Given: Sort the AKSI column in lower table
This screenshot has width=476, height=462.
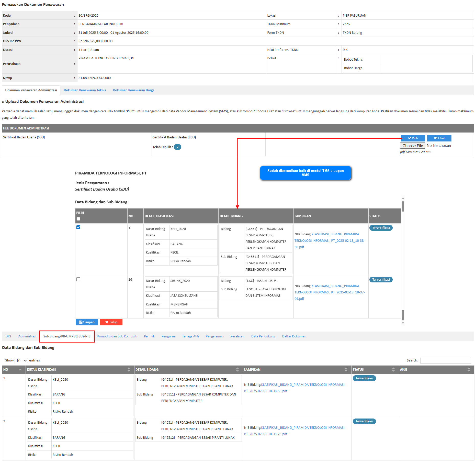Looking at the screenshot, I should (469, 370).
